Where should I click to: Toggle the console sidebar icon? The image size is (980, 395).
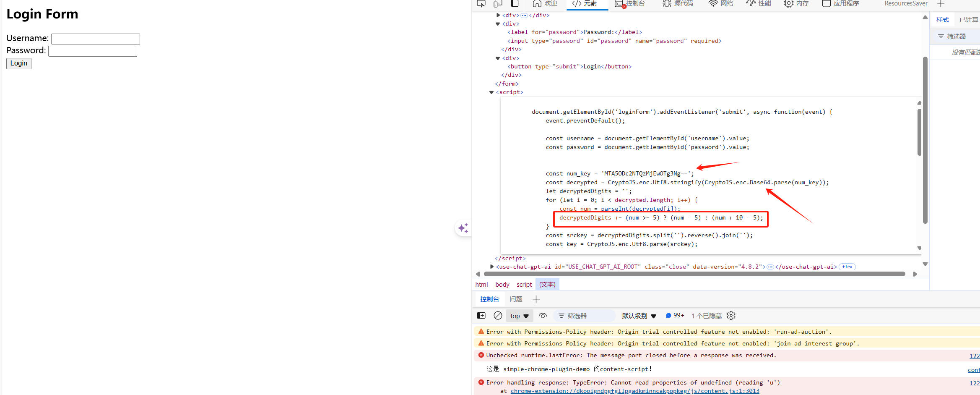[481, 316]
